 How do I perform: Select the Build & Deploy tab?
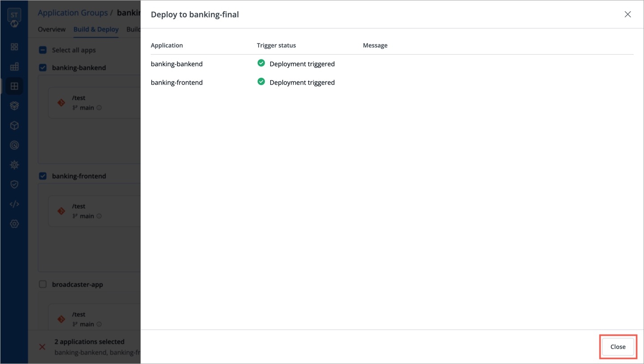click(96, 30)
